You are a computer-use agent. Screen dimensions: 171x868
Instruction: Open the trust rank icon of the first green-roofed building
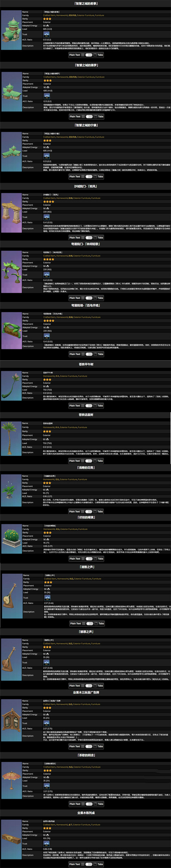[x=46, y=34]
